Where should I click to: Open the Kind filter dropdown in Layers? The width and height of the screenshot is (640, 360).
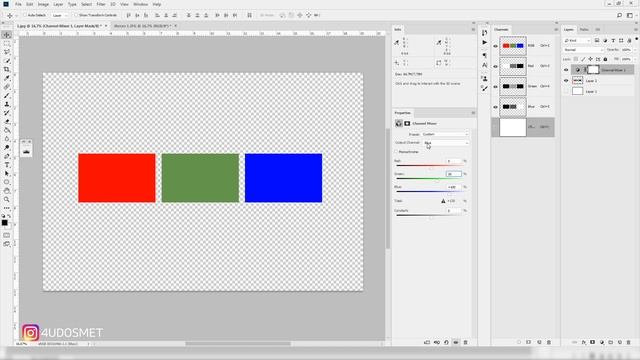577,40
